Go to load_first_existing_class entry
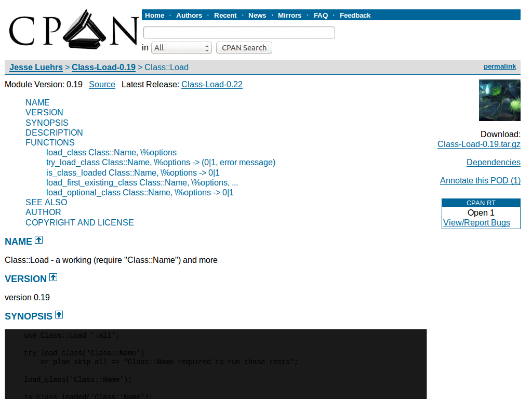The width and height of the screenshot is (532, 399). coord(142,182)
